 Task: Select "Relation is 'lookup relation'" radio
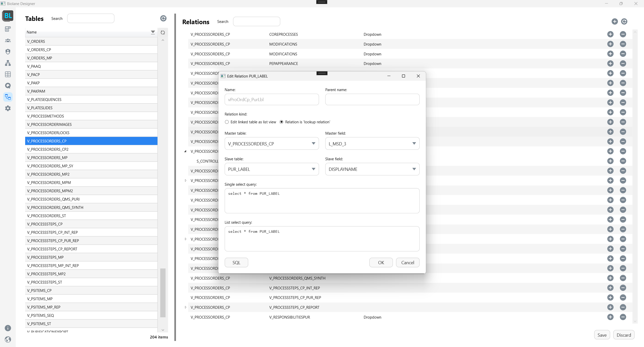click(281, 122)
